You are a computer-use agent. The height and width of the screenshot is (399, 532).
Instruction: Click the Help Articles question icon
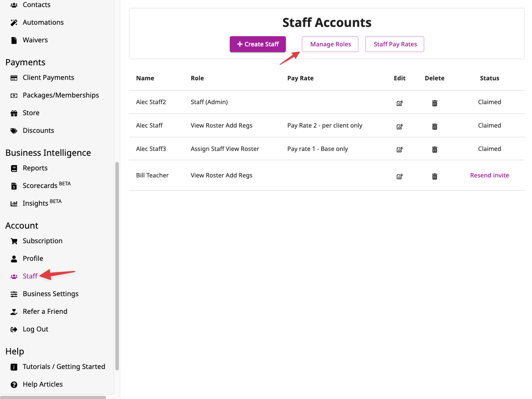(14, 384)
